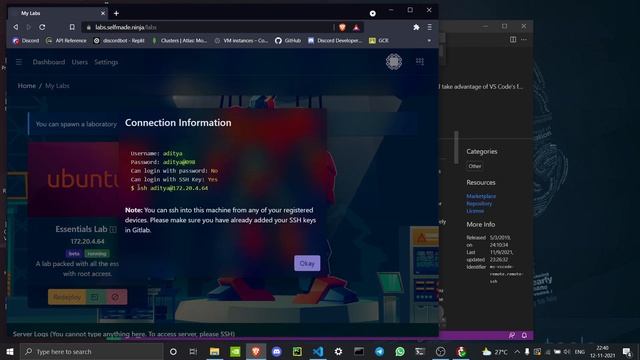Open Cortana circle in taskbar
Viewport: 640px width, 360px height.
173,351
